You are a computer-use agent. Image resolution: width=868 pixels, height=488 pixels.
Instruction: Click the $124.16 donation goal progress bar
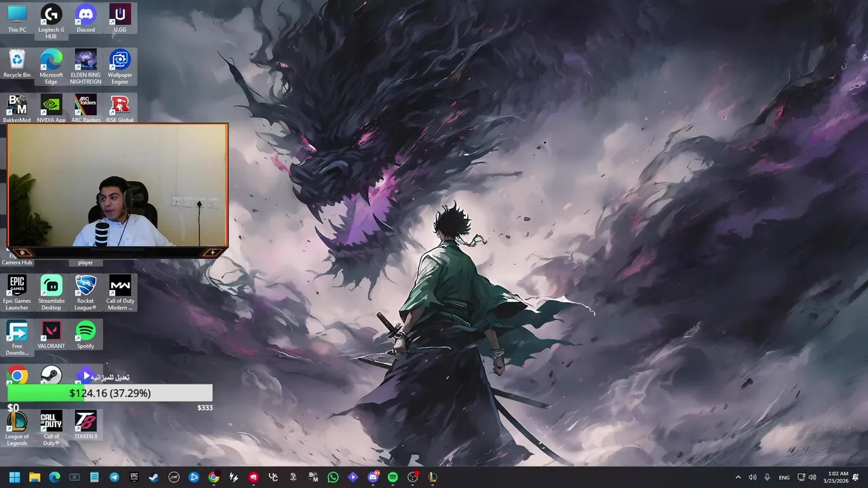coord(110,393)
